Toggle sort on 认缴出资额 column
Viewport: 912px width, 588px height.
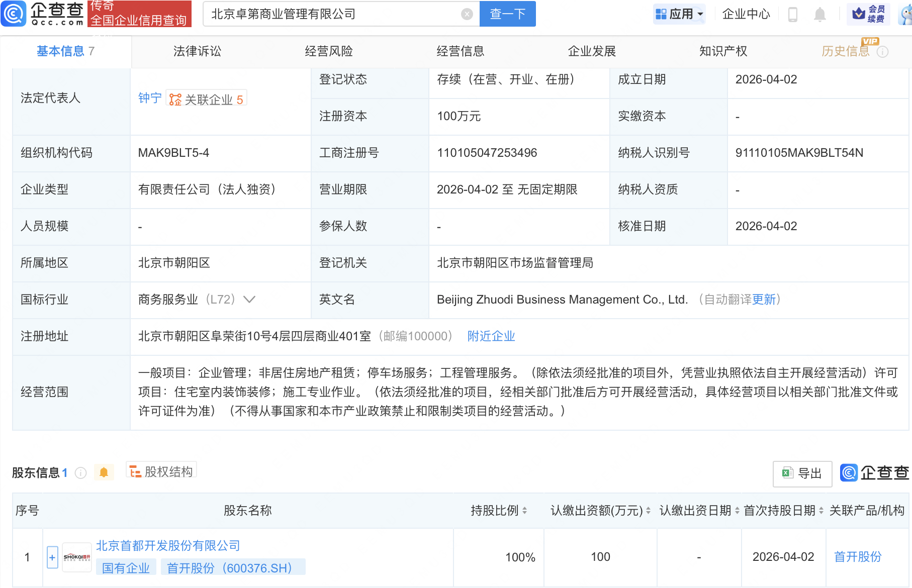pyautogui.click(x=647, y=510)
